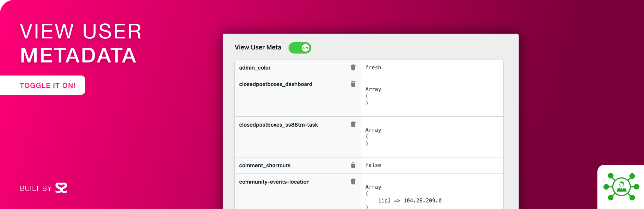This screenshot has width=644, height=209.
Task: Open the green user network plugin icon
Action: [x=621, y=187]
